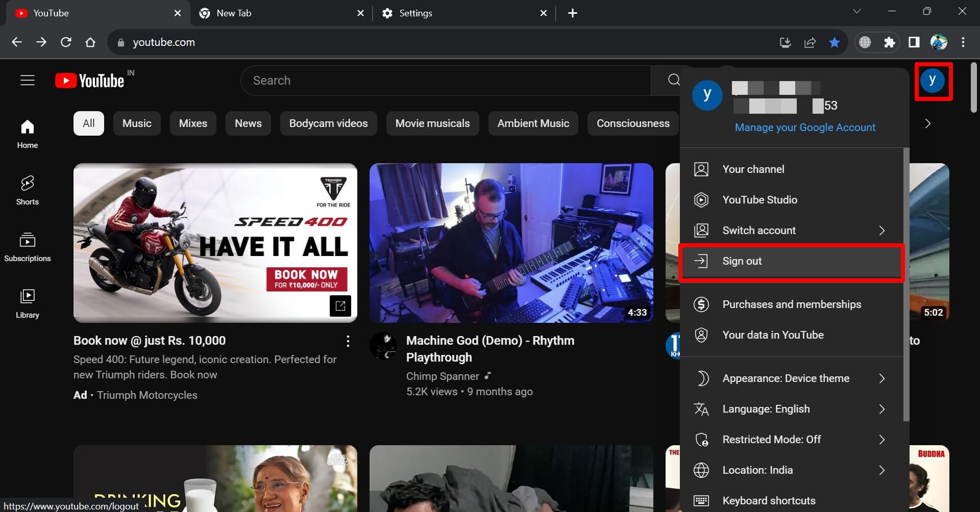The width and height of the screenshot is (980, 512).
Task: Click Sign out of YouTube
Action: 742,261
